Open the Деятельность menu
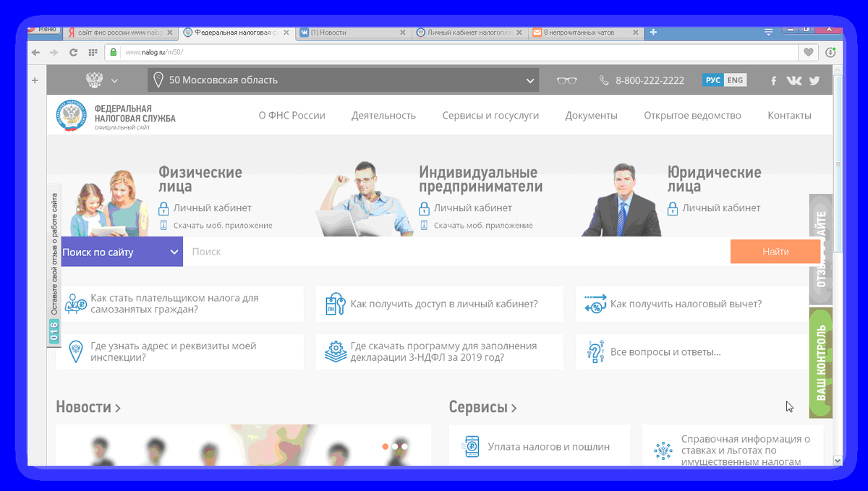The image size is (868, 491). [x=383, y=116]
